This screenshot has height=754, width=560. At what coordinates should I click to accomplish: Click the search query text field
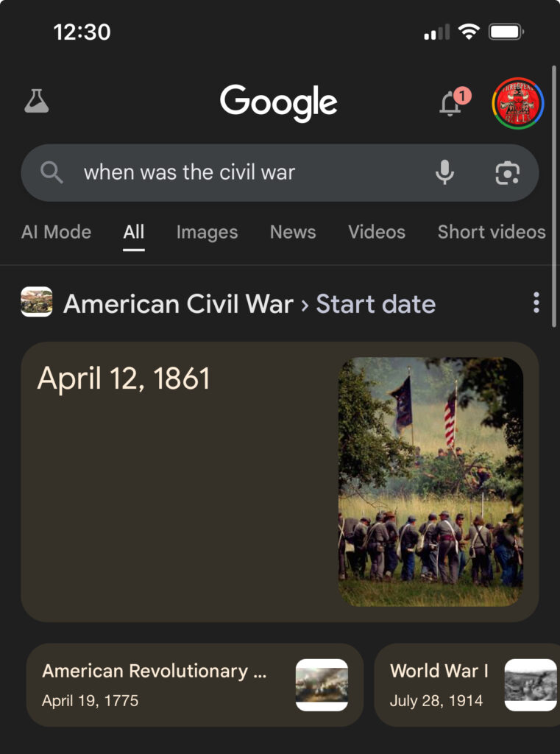(250, 172)
